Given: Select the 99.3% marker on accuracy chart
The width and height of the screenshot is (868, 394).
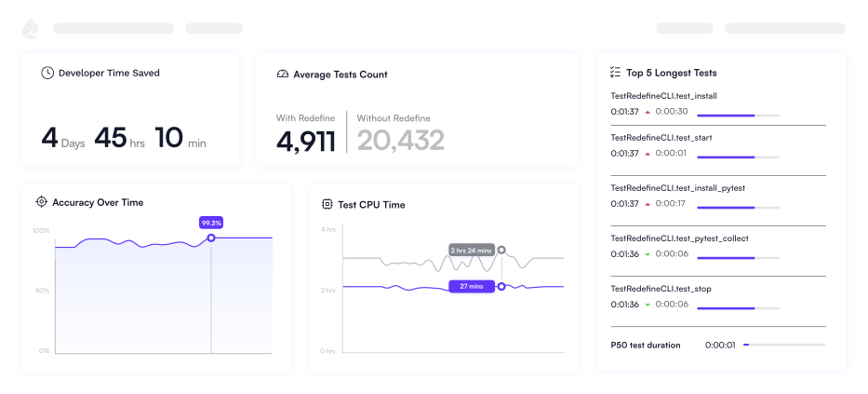Looking at the screenshot, I should pyautogui.click(x=211, y=238).
